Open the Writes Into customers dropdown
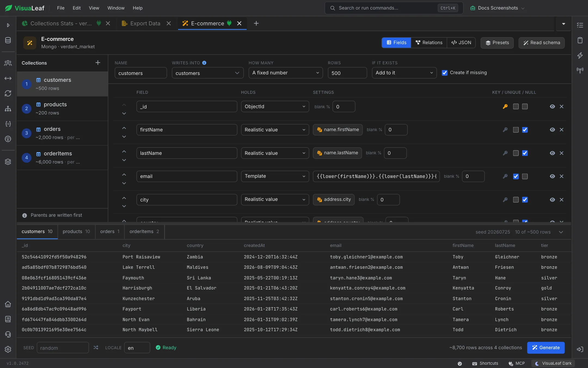This screenshot has width=588, height=368. tap(208, 73)
